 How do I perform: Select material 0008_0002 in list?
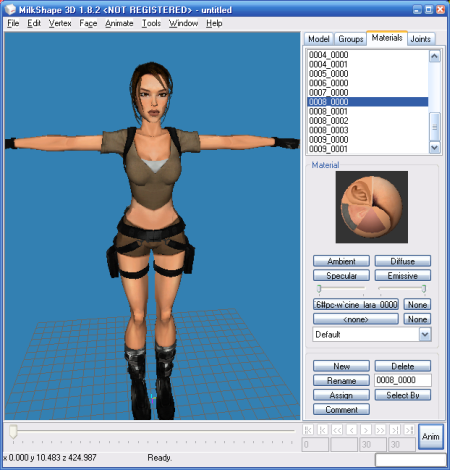point(367,120)
